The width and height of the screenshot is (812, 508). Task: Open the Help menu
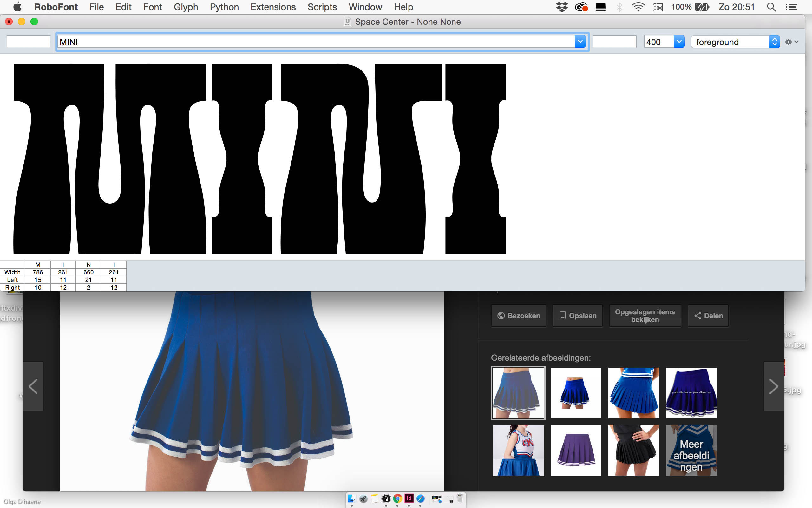click(x=403, y=7)
